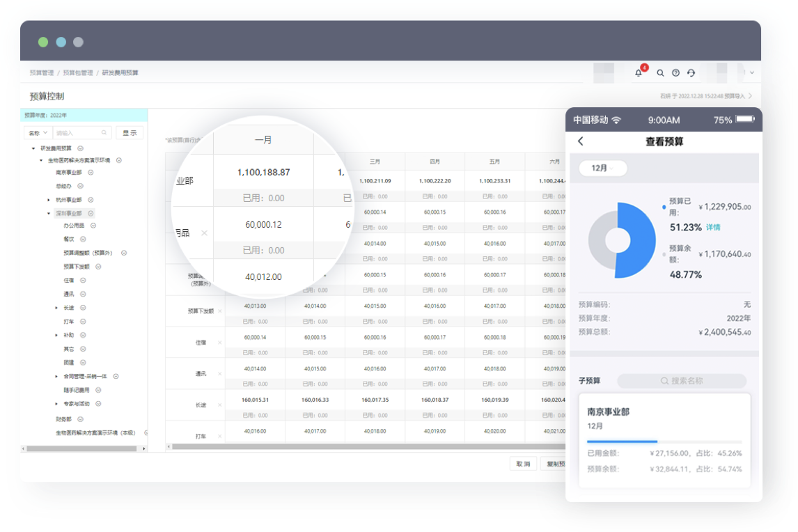Click the search magnifier icon in header
This screenshot has height=532, width=798.
tap(660, 72)
